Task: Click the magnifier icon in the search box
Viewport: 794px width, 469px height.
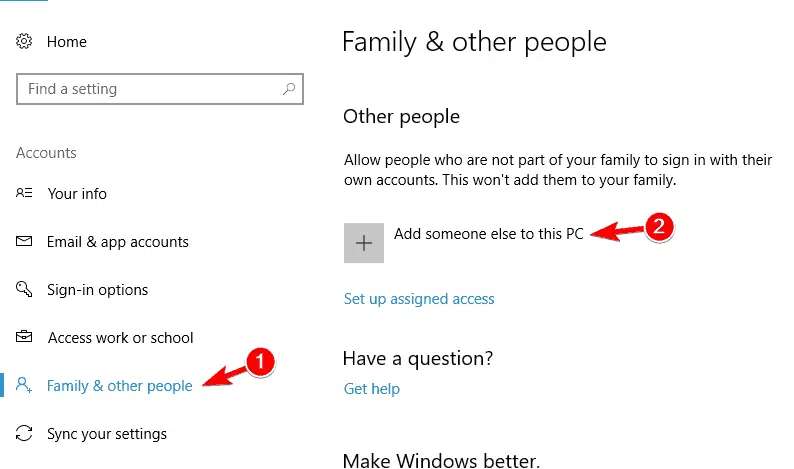Action: click(289, 89)
